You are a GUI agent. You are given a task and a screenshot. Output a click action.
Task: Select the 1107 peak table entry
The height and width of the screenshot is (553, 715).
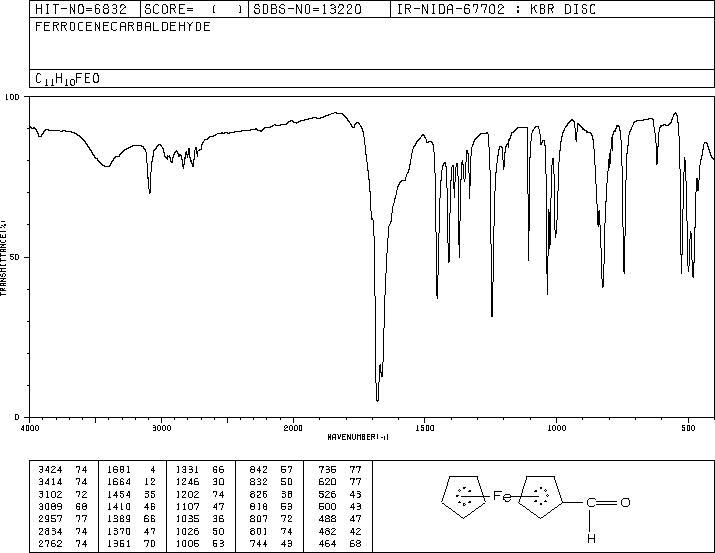click(x=200, y=506)
